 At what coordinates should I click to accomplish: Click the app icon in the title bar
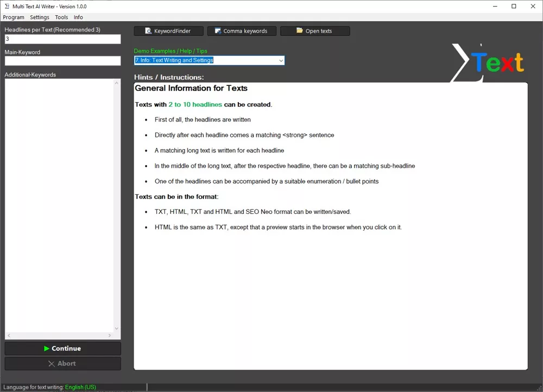[x=6, y=7]
